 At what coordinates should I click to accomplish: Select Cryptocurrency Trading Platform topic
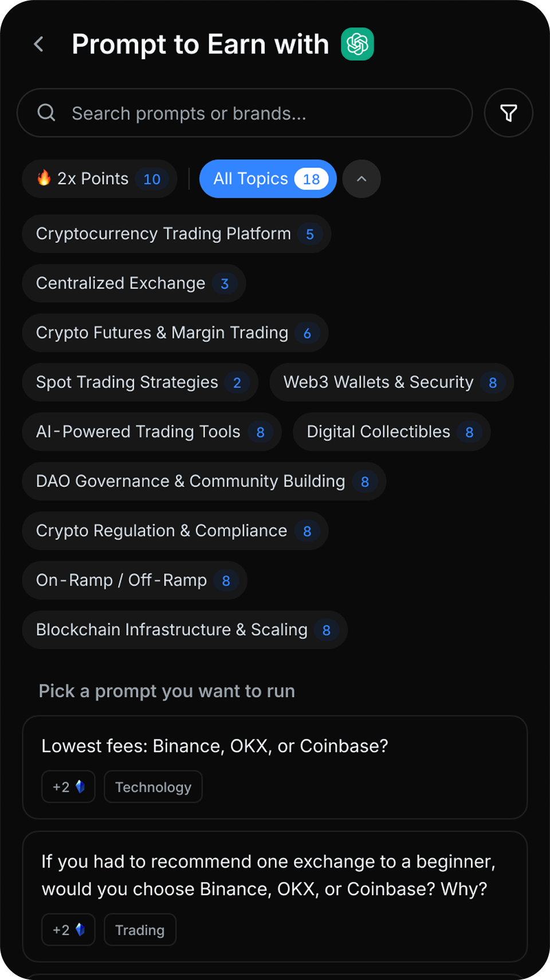[176, 234]
